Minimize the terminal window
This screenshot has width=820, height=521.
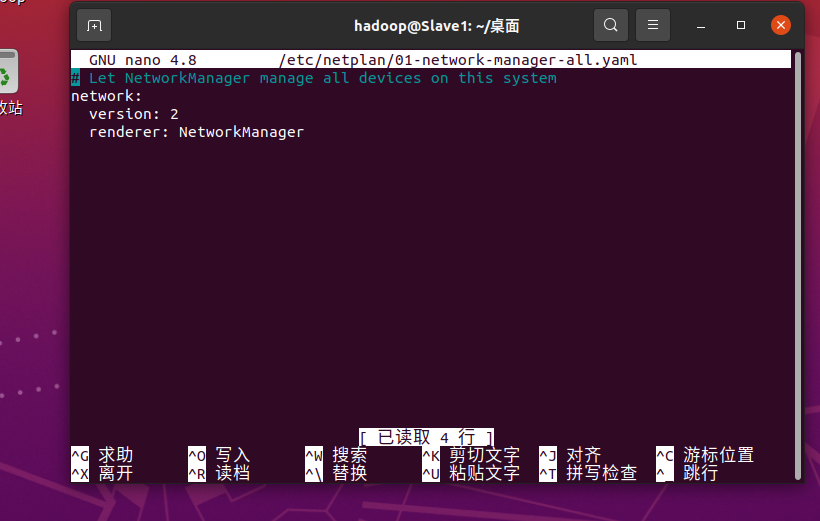(701, 25)
